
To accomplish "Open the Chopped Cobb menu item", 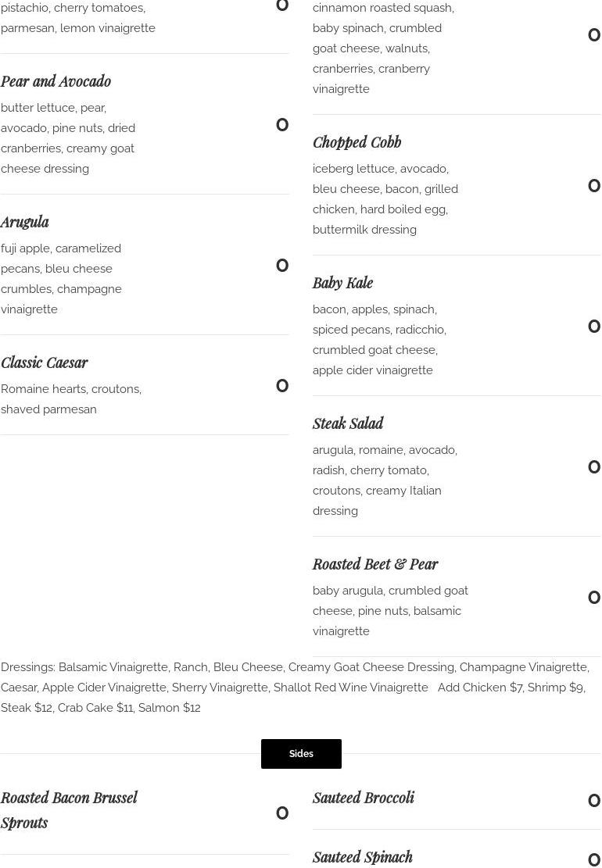I will 357,142.
